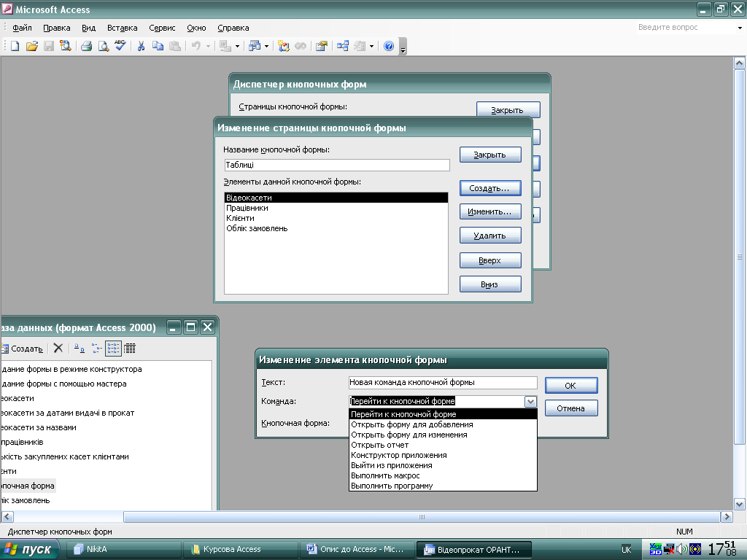Choose 'Открыть форму для добавления' command
This screenshot has height=560, width=747.
pos(443,424)
